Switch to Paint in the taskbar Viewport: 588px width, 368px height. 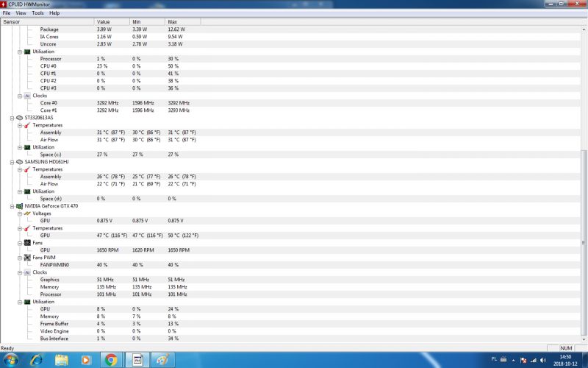(x=162, y=361)
